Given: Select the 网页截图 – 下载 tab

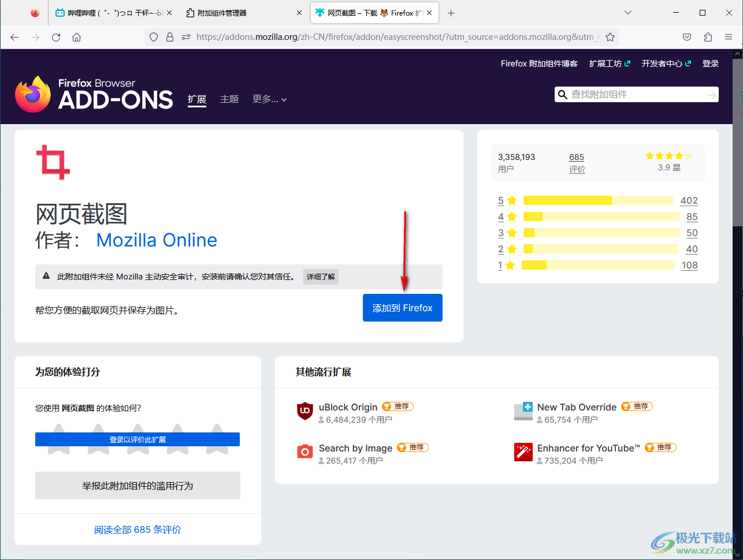Looking at the screenshot, I should pos(374,13).
